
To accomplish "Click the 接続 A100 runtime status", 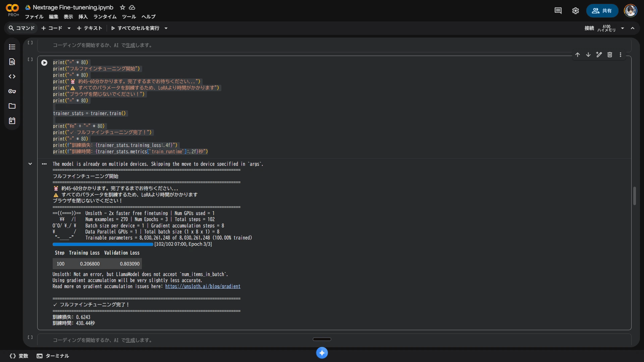I will point(600,28).
